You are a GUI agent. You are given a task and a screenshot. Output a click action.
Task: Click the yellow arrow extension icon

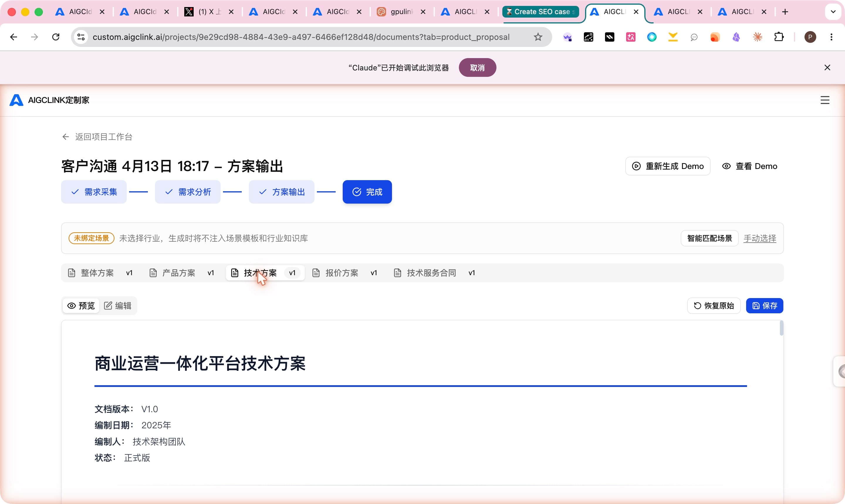coord(672,37)
